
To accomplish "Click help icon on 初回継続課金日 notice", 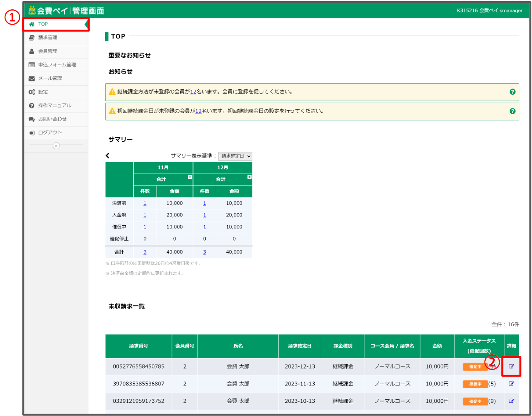I will [x=513, y=111].
